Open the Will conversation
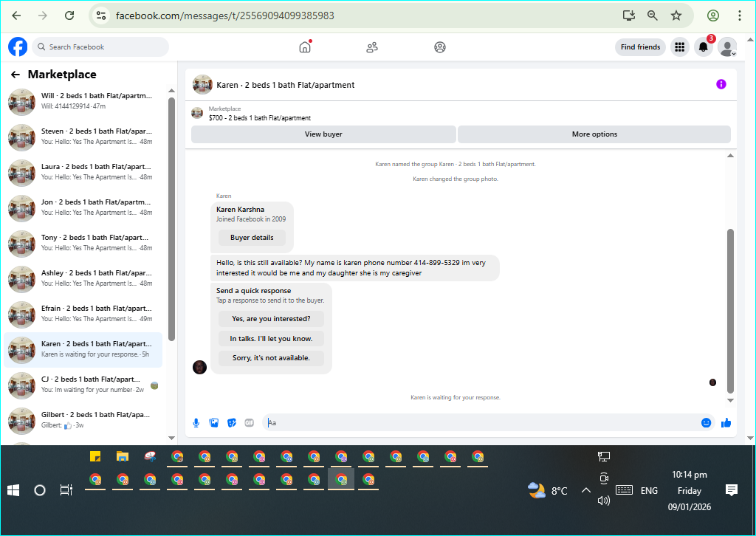The image size is (756, 536). (83, 101)
